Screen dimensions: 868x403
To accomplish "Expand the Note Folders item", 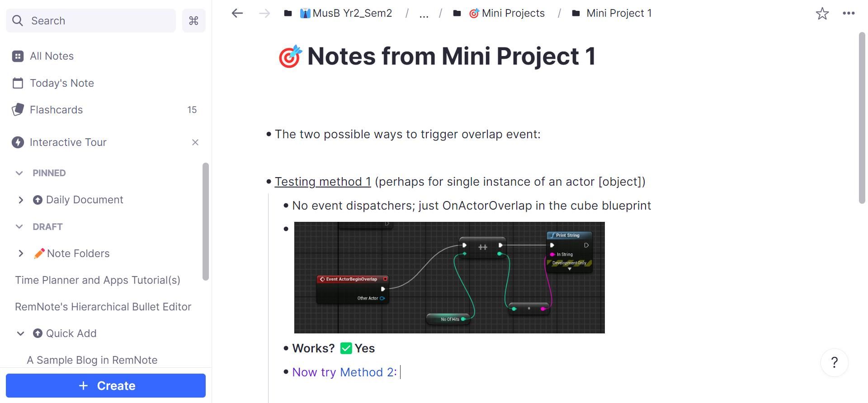I will [x=21, y=253].
